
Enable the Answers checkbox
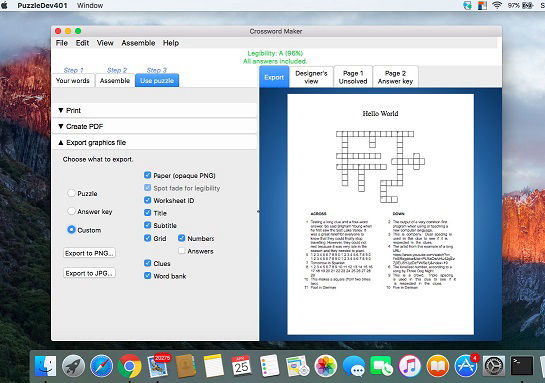click(x=181, y=251)
